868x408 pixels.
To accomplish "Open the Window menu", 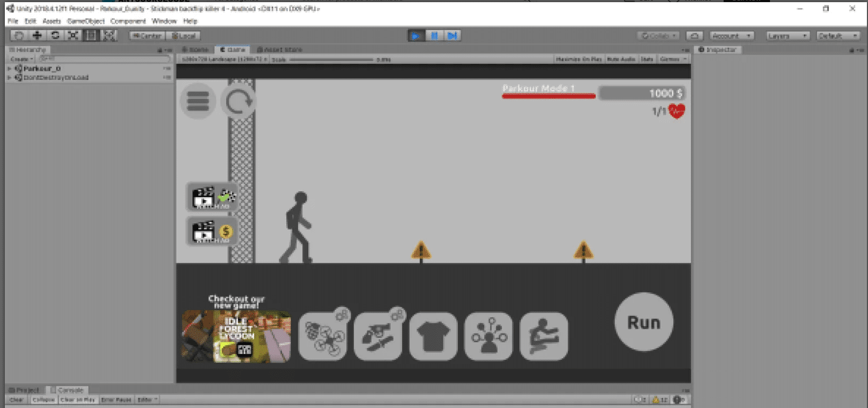I will point(164,21).
